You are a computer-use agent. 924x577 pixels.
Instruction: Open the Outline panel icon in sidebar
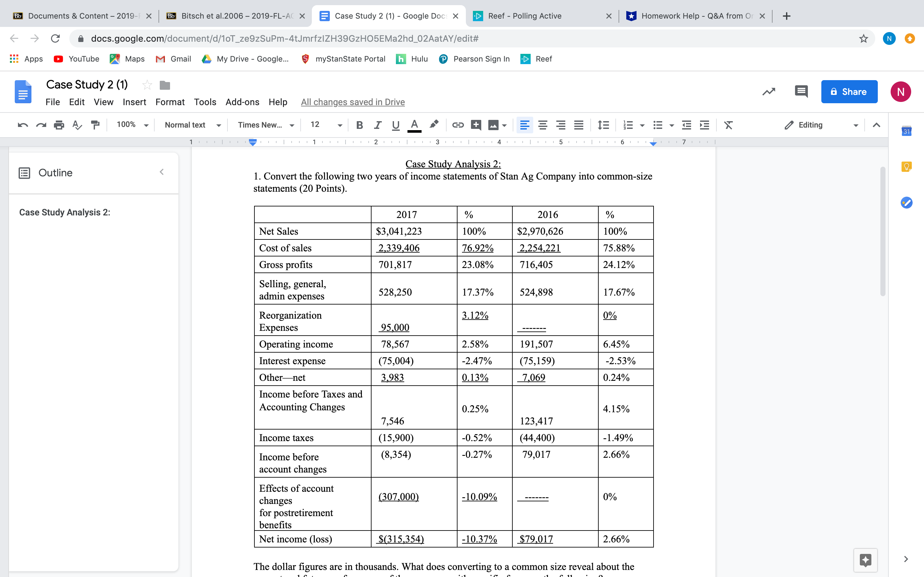tap(25, 172)
